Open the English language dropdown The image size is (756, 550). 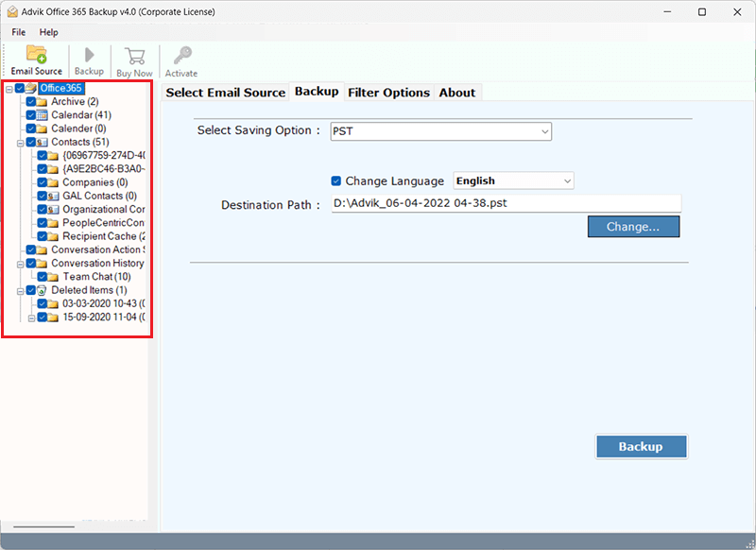513,180
